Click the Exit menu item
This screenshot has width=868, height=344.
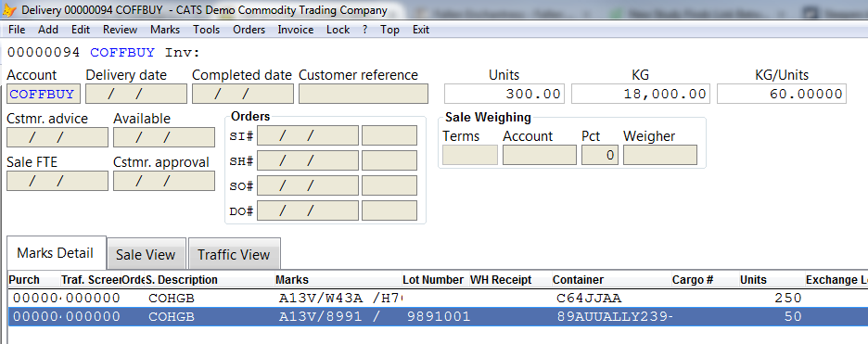pyautogui.click(x=421, y=30)
